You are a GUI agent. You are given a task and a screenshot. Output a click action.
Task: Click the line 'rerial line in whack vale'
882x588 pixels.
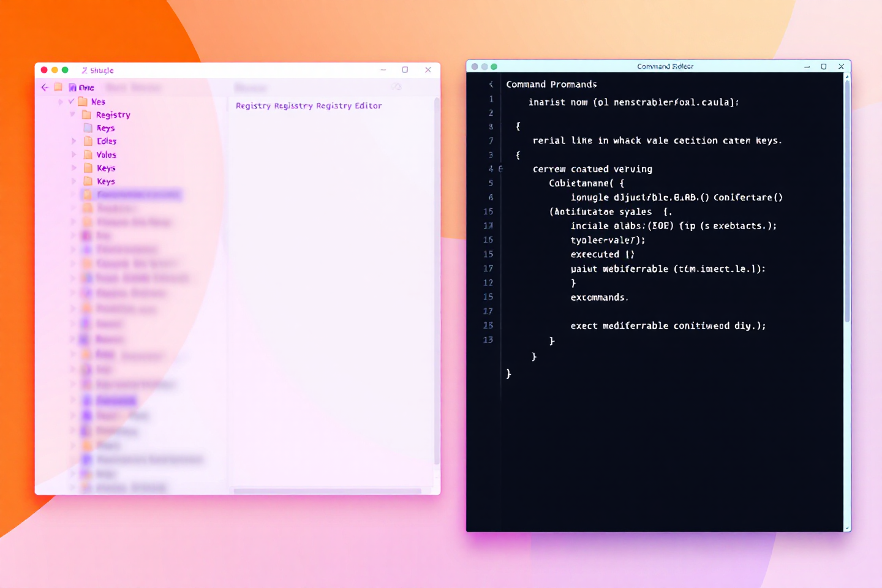[657, 140]
